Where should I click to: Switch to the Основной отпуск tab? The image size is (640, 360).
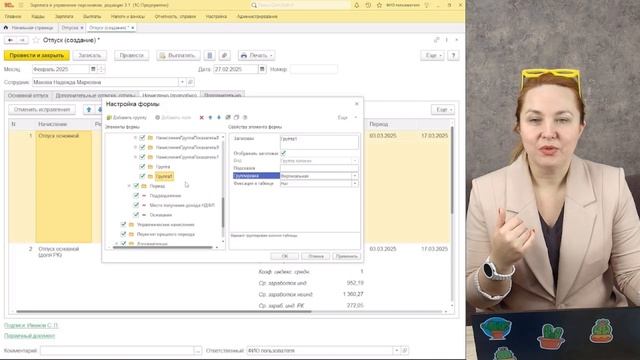28,96
